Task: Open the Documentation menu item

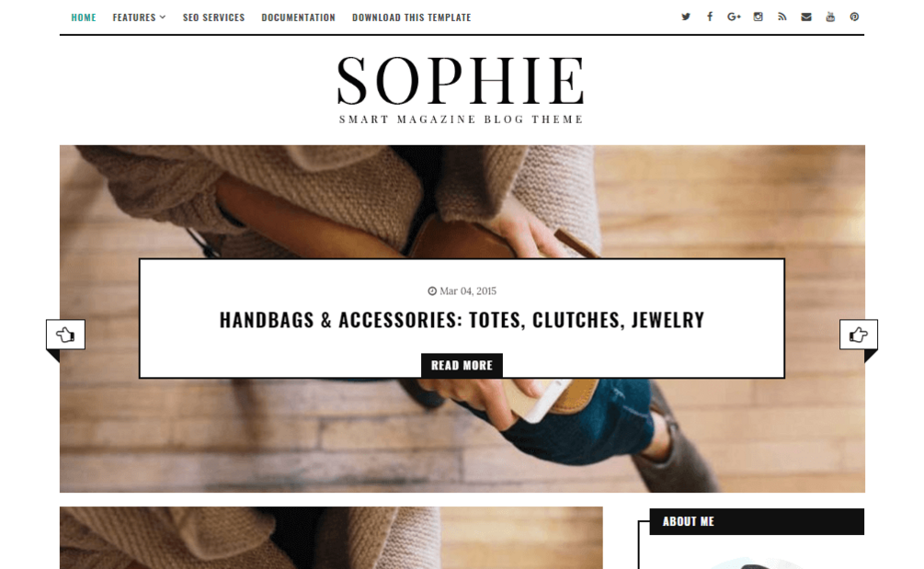Action: tap(298, 17)
